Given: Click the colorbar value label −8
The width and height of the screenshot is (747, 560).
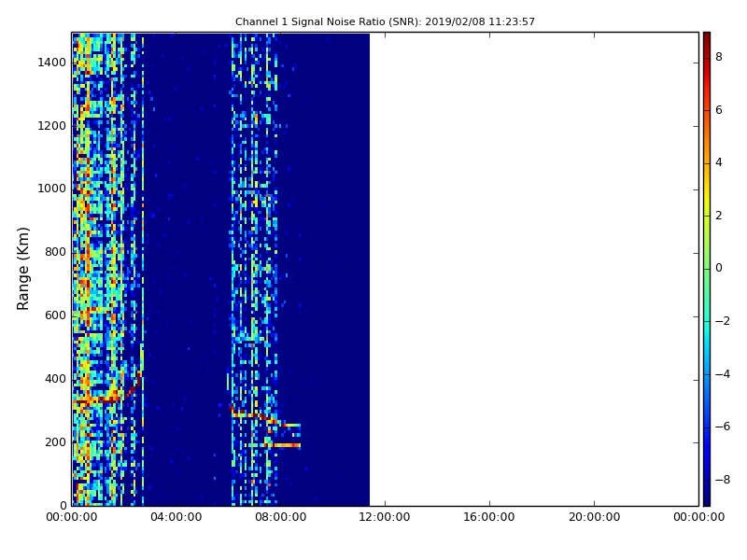Looking at the screenshot, I should [723, 480].
